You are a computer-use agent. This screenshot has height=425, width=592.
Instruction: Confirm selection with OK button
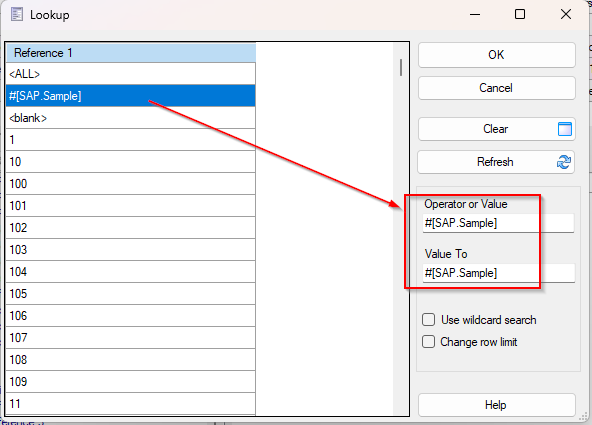[496, 55]
